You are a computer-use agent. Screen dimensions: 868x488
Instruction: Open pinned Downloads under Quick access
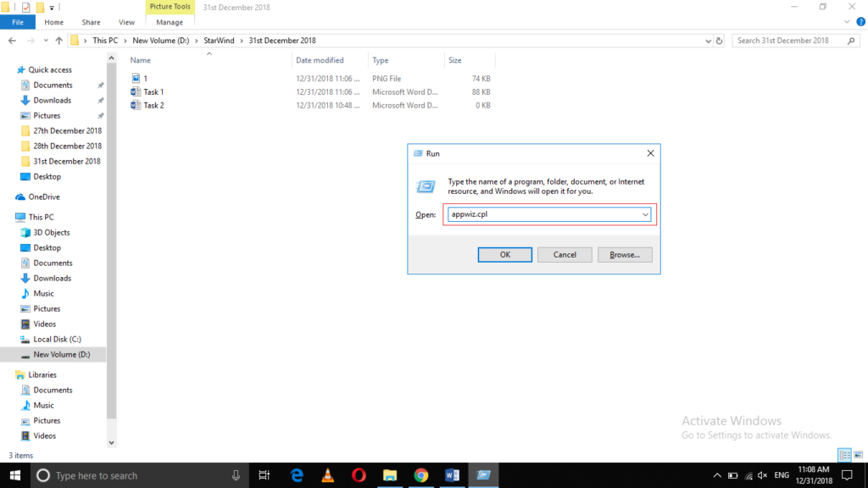[x=52, y=100]
